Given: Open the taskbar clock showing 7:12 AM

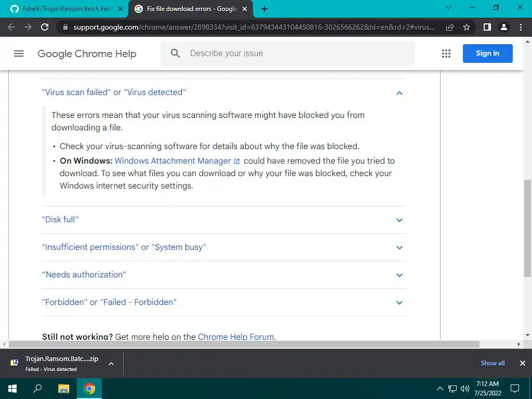Looking at the screenshot, I should tap(487, 389).
